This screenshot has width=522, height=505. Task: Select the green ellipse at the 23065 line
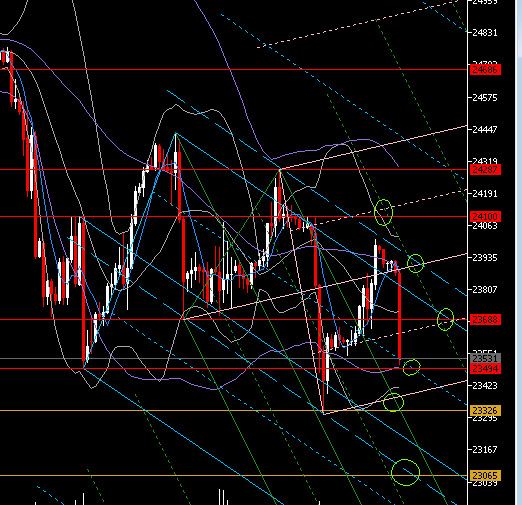(x=405, y=473)
